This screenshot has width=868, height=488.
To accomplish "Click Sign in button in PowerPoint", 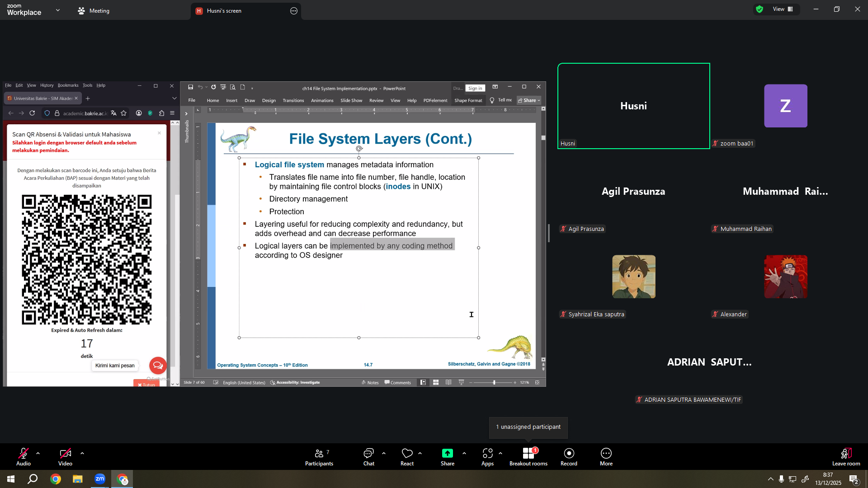I will click(x=475, y=88).
